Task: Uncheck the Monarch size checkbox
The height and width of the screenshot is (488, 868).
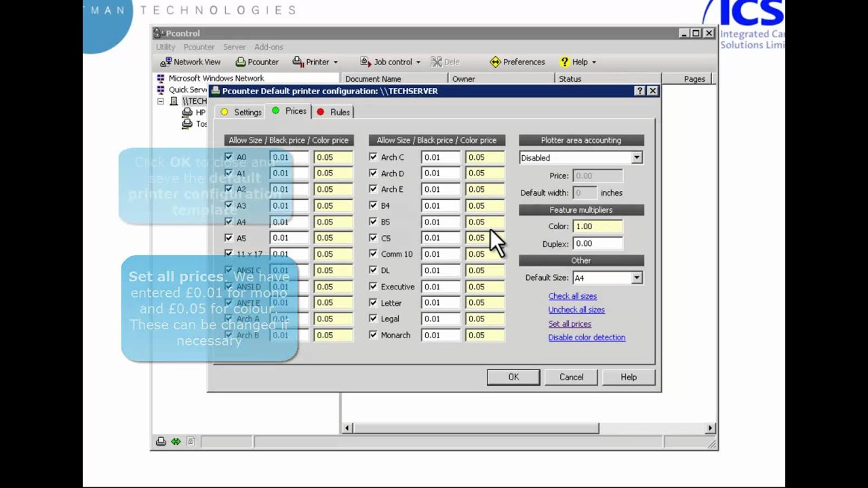Action: tap(373, 335)
